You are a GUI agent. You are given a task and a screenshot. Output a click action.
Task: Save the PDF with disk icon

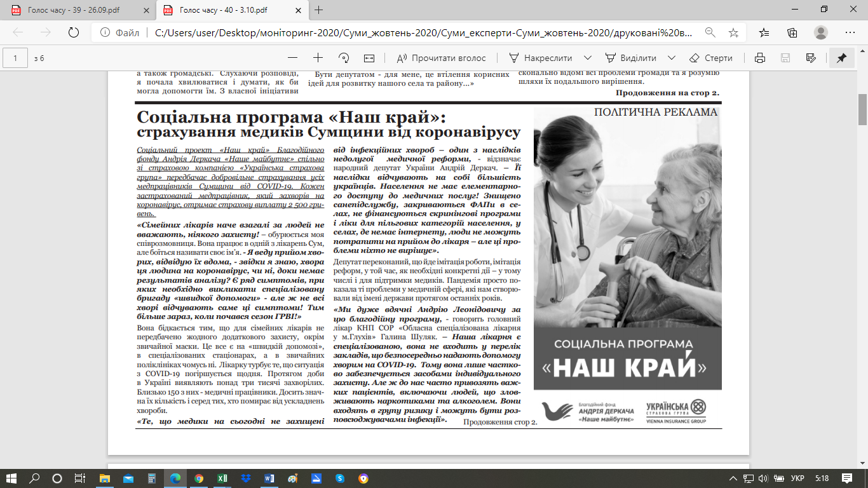tap(785, 58)
